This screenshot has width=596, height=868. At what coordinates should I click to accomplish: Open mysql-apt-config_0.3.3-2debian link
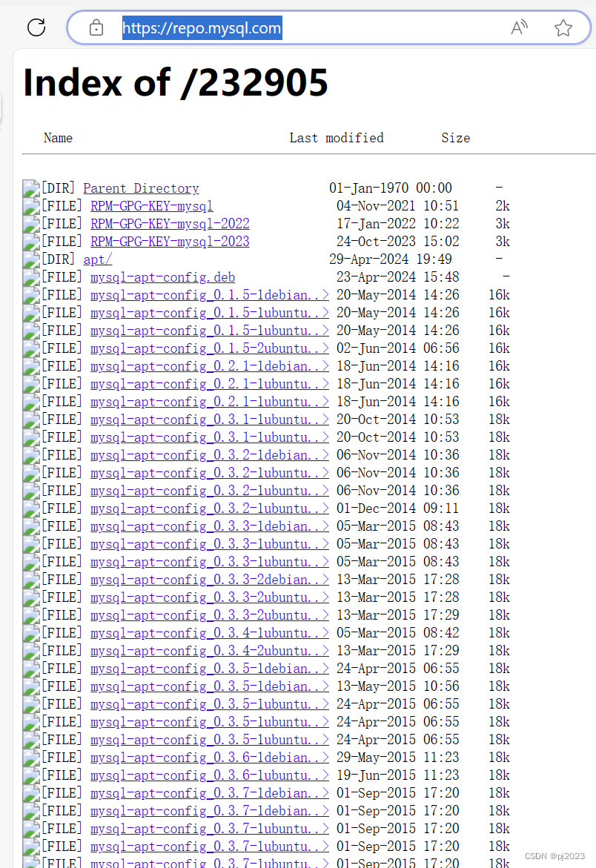pyautogui.click(x=210, y=580)
